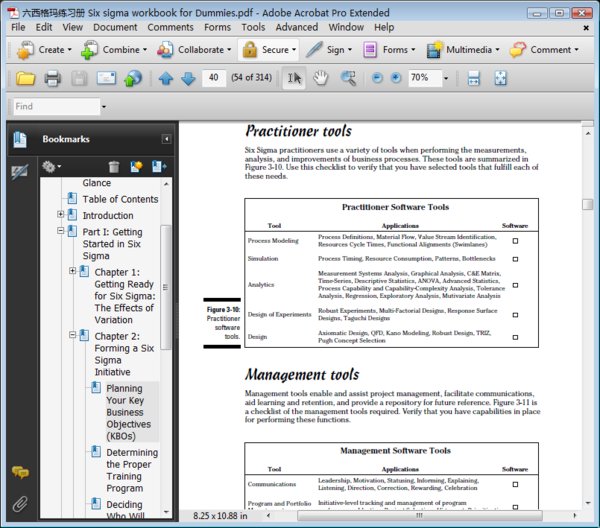Screen dimensions: 600x528
Task: Check the Process Modeling software checkbox
Action: [515, 241]
